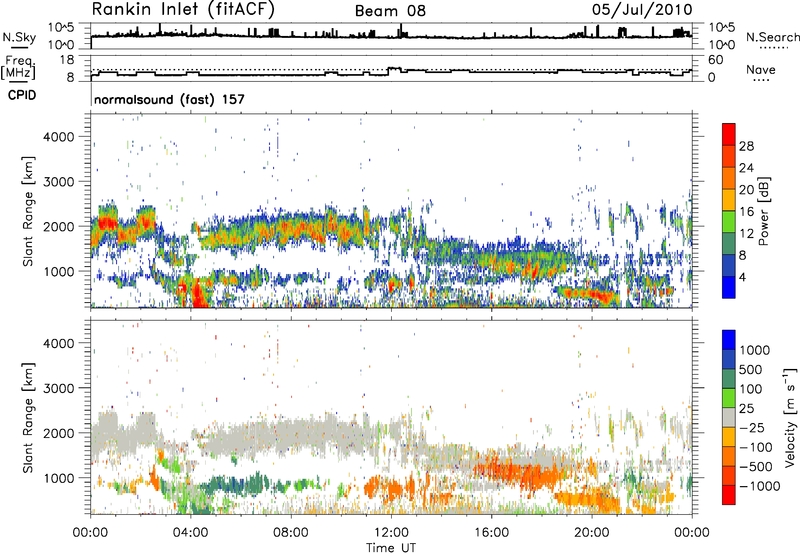
Task: Click the '60' Nave axis value
Action: tap(715, 60)
